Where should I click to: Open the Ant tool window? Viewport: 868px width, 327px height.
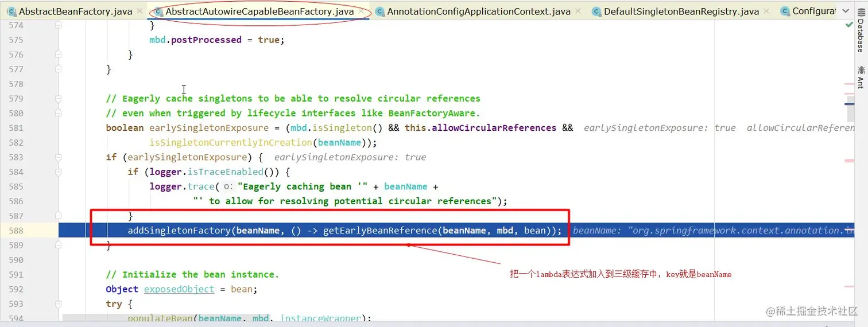point(861,77)
